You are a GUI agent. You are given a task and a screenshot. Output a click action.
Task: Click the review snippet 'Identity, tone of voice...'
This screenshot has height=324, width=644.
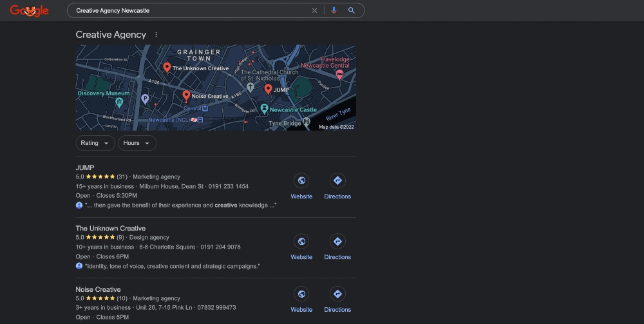point(173,266)
